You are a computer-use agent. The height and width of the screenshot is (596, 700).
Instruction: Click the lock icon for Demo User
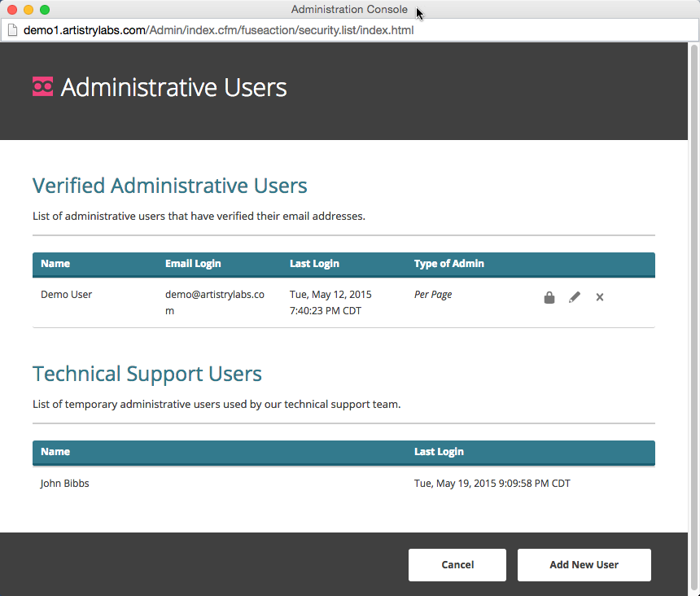[549, 297]
